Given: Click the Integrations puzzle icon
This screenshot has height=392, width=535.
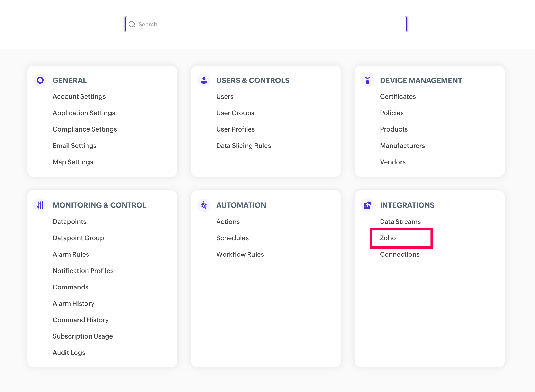Looking at the screenshot, I should click(367, 205).
